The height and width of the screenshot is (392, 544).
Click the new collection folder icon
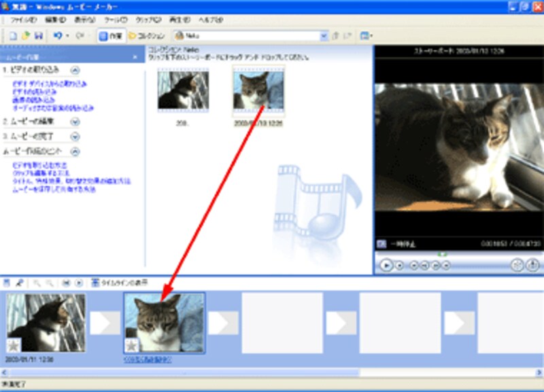[347, 36]
